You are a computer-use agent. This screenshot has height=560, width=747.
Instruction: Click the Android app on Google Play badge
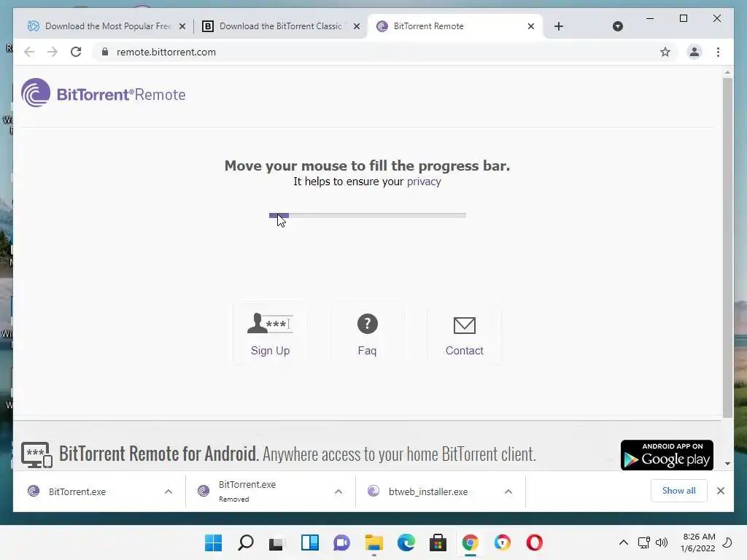click(667, 455)
